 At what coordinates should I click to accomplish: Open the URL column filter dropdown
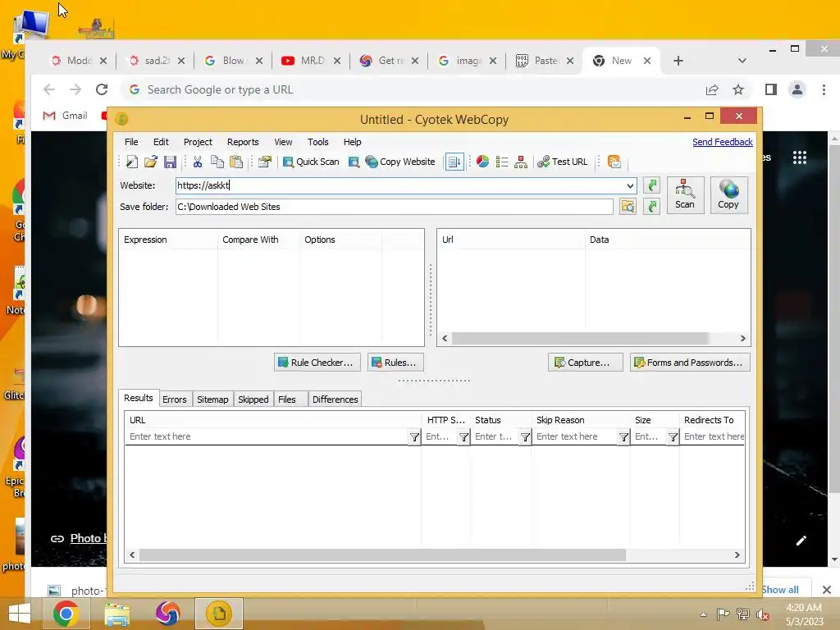[x=414, y=437]
